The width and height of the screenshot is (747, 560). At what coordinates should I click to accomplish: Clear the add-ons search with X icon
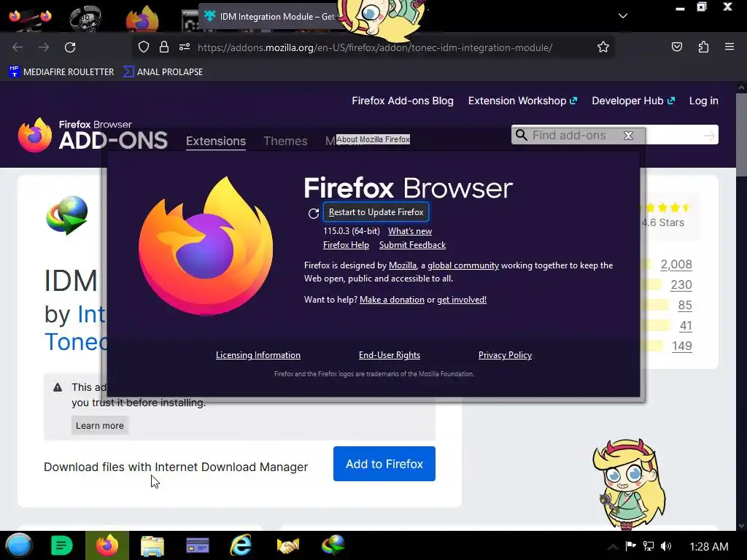coord(628,136)
